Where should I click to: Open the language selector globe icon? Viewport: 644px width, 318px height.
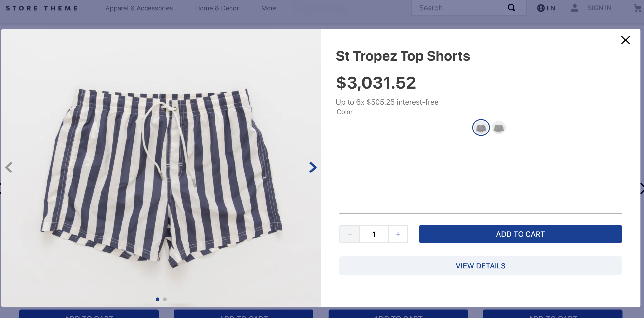pos(540,8)
